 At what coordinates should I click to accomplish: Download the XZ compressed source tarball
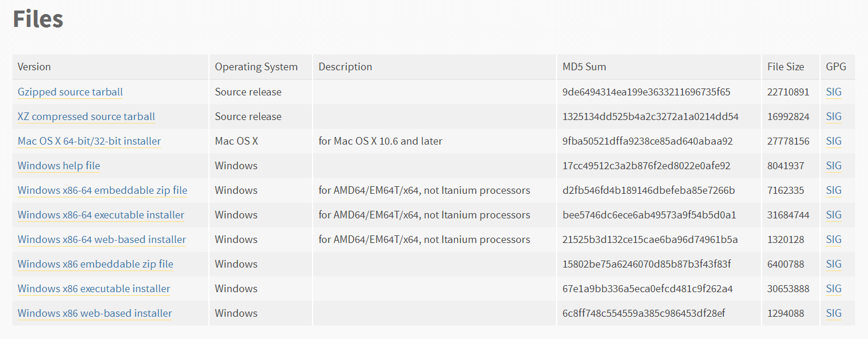tap(86, 117)
